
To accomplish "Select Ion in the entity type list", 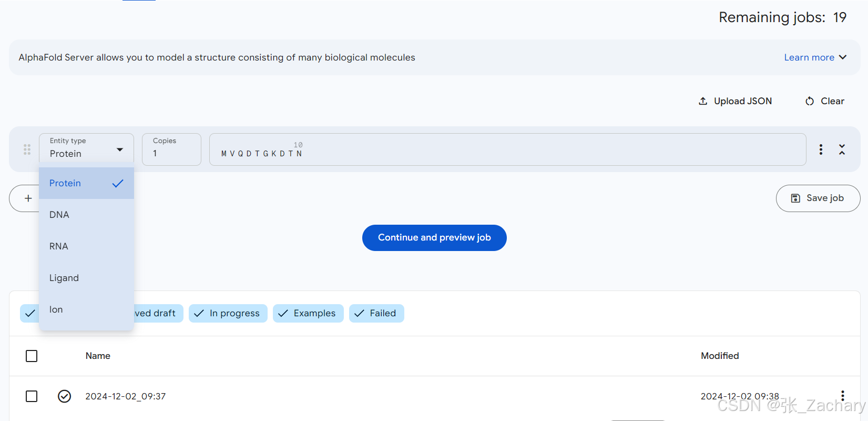I will (86, 309).
